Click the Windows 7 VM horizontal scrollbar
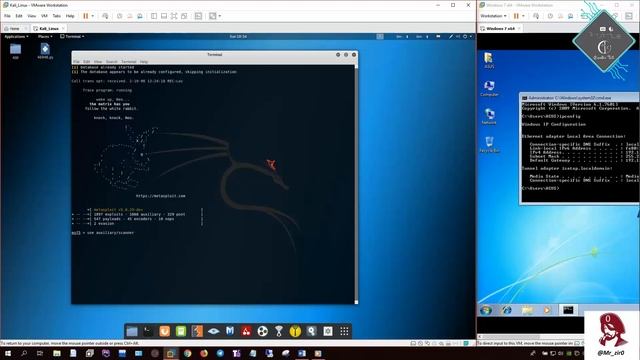The width and height of the screenshot is (640, 360). tap(511, 337)
